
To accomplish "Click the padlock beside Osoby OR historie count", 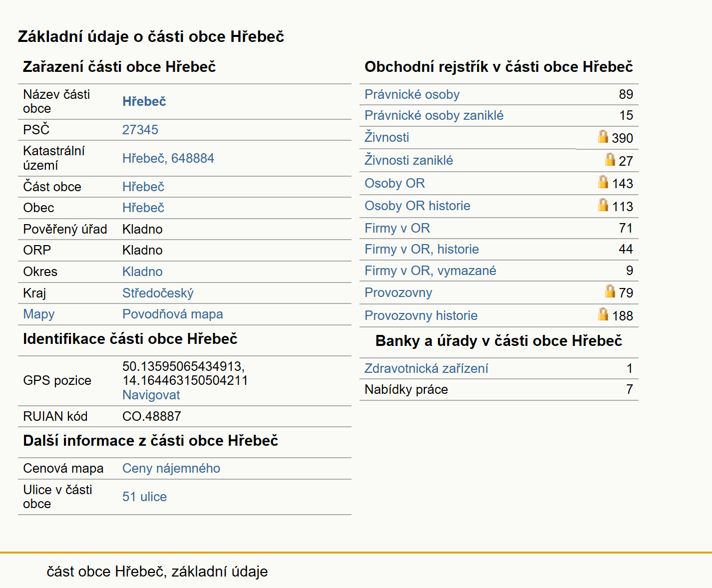I will coord(603,205).
